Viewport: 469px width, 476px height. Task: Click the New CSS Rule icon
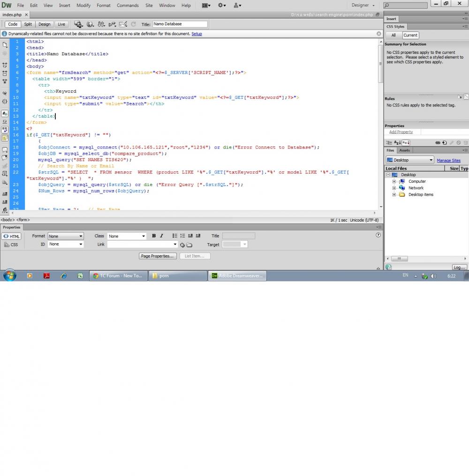coord(445,142)
